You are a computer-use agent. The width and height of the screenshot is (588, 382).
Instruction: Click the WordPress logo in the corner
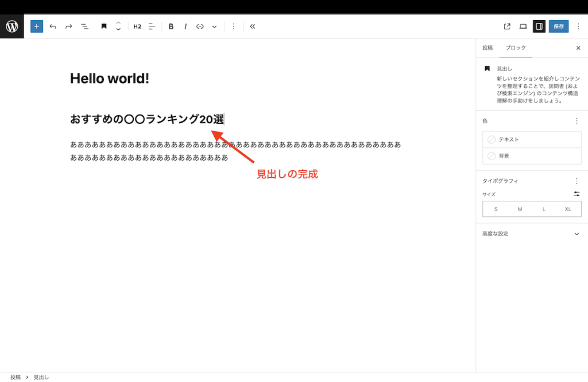[11, 26]
